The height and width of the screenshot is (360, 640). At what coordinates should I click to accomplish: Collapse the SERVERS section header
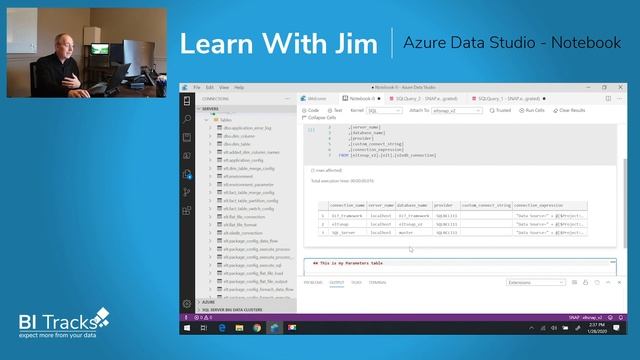(246, 109)
